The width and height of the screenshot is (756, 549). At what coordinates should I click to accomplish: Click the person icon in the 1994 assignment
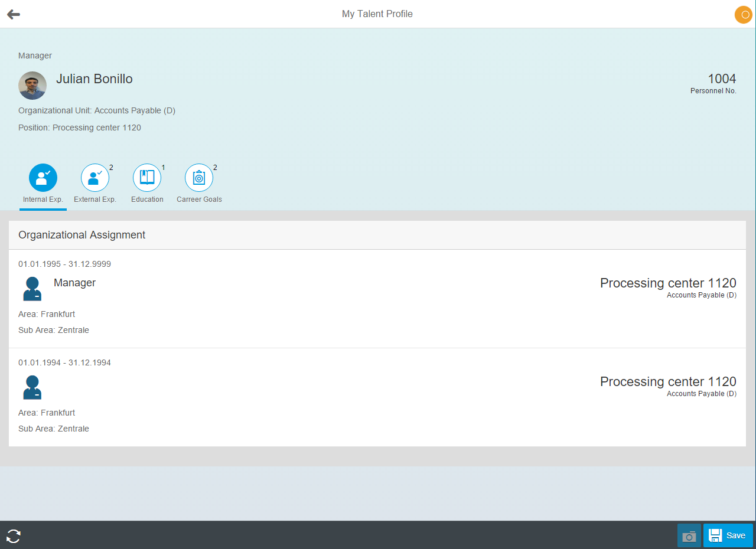coord(32,387)
